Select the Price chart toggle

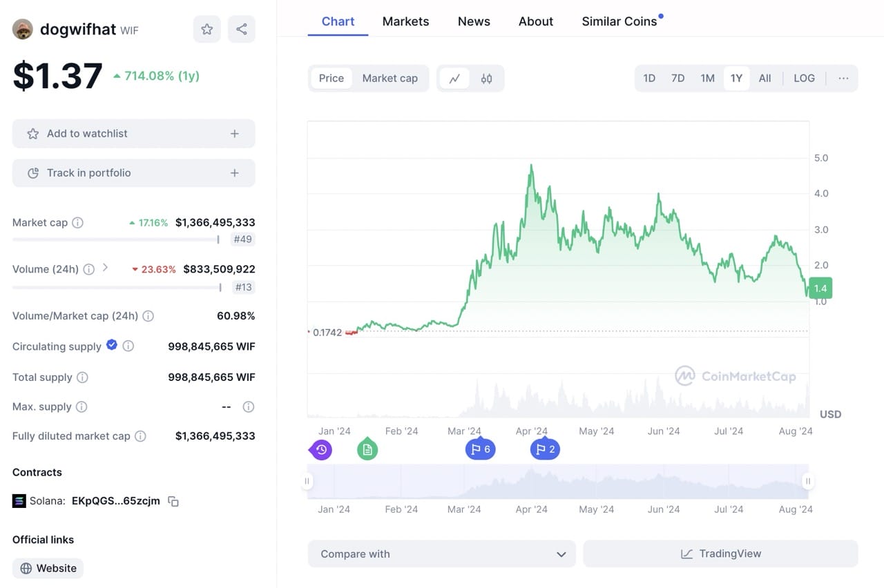(331, 78)
